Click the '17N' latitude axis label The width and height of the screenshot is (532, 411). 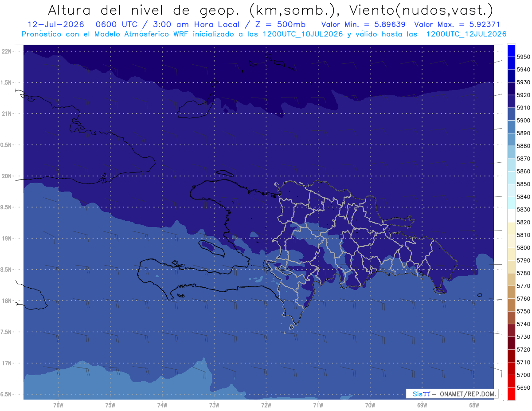pyautogui.click(x=7, y=363)
